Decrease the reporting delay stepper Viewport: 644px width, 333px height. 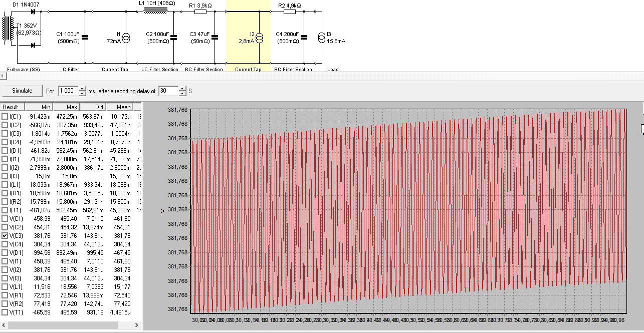point(182,94)
